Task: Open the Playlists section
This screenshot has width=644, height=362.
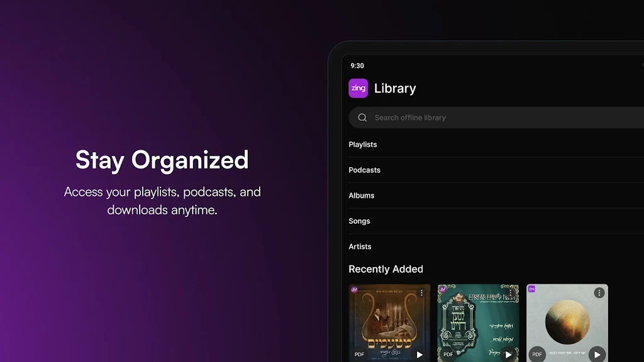Action: tap(363, 145)
